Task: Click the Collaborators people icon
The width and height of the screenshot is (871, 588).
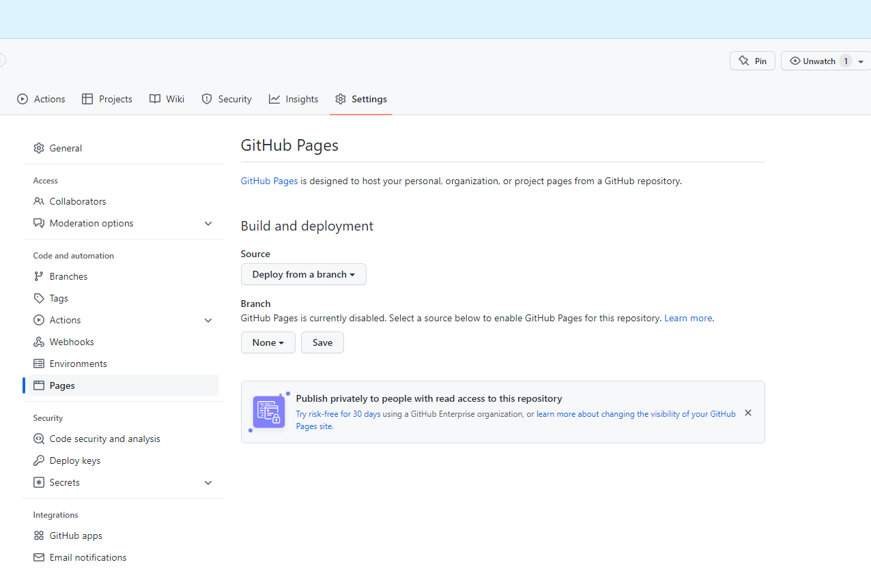Action: point(39,201)
